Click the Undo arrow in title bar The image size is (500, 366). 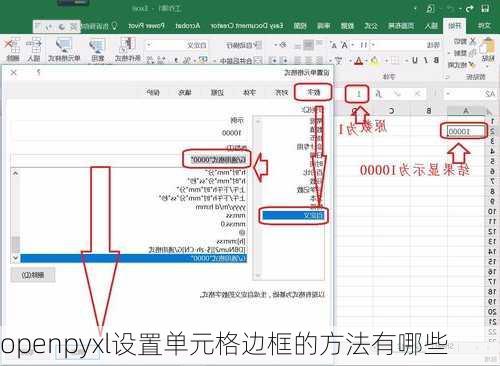470,8
